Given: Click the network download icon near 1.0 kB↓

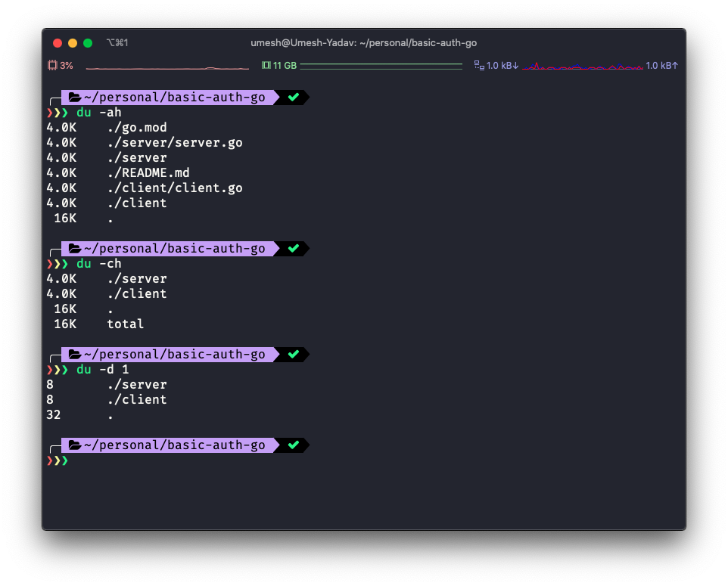Looking at the screenshot, I should (x=479, y=65).
